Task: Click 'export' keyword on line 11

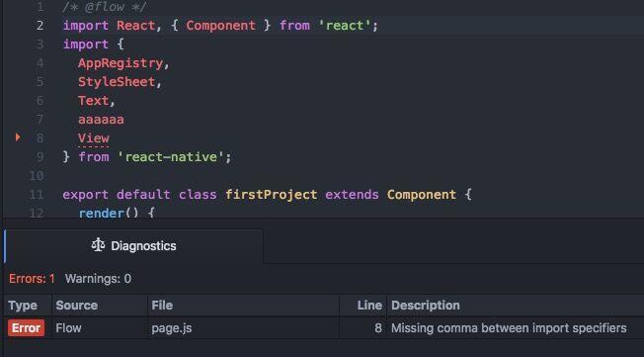Action: 85,195
